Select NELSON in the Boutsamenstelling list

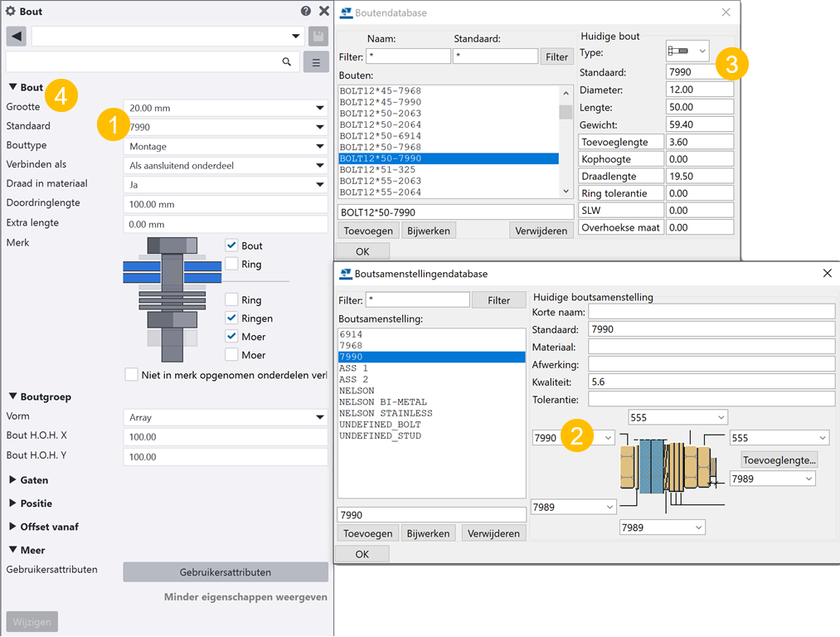357,391
